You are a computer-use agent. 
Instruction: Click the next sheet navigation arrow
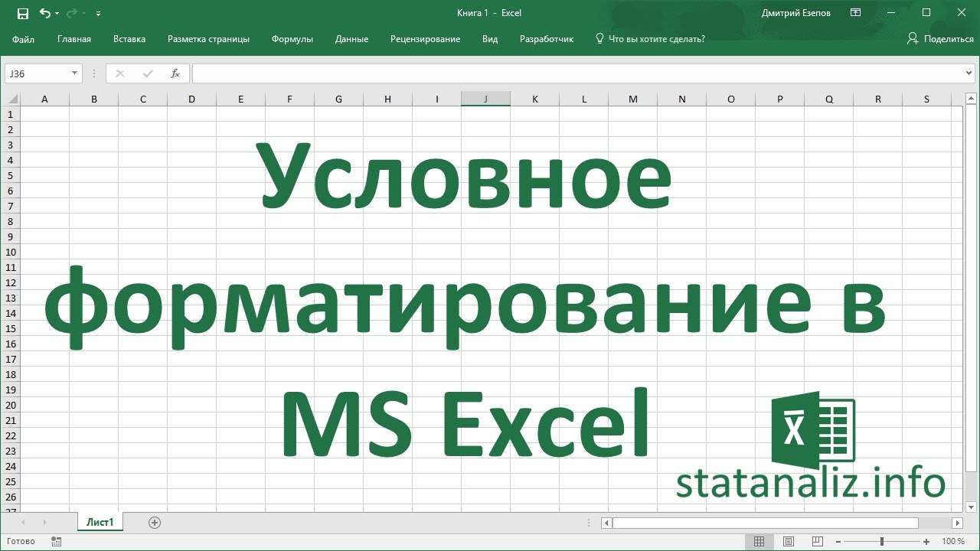pyautogui.click(x=44, y=523)
